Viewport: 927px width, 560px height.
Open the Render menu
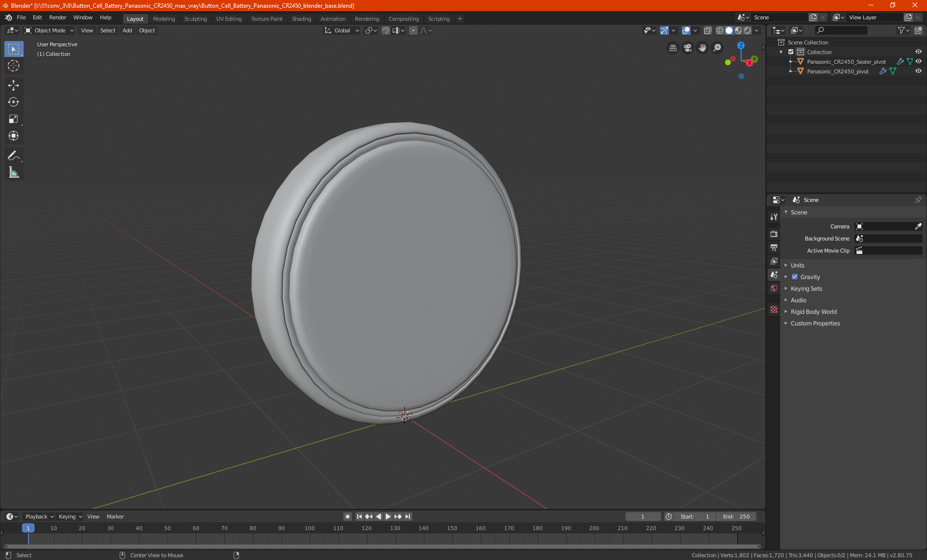pyautogui.click(x=57, y=17)
